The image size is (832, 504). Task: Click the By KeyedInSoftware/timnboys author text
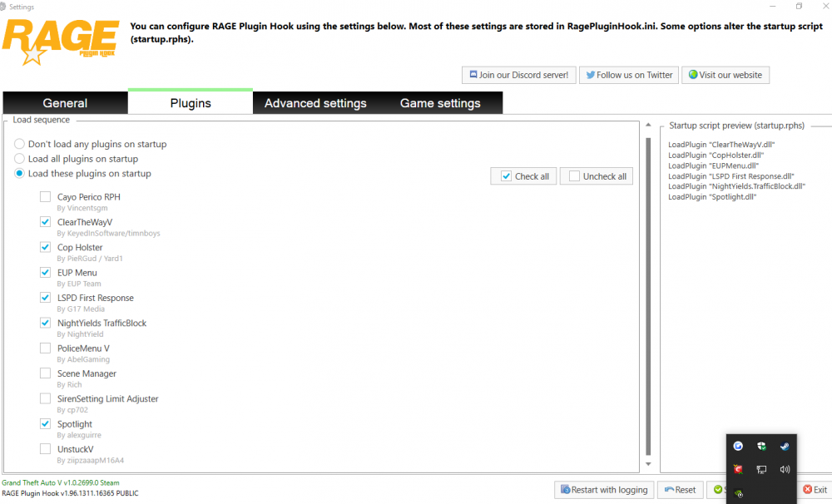click(x=108, y=234)
